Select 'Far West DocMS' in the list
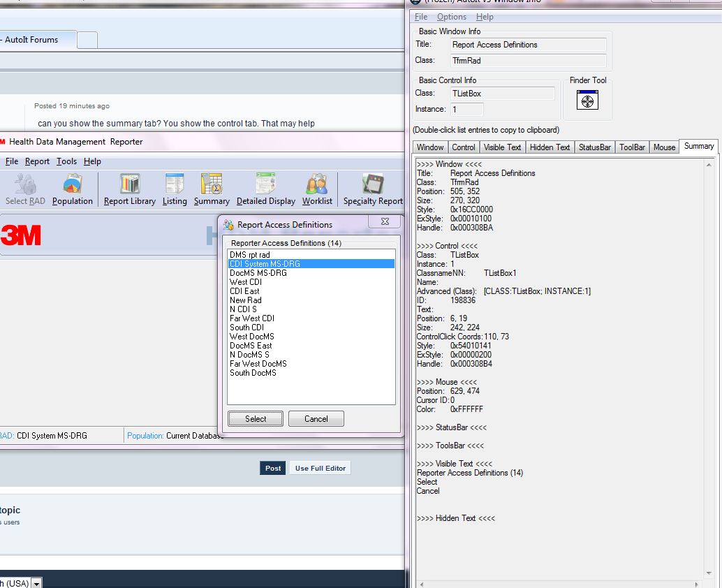 pos(311,364)
